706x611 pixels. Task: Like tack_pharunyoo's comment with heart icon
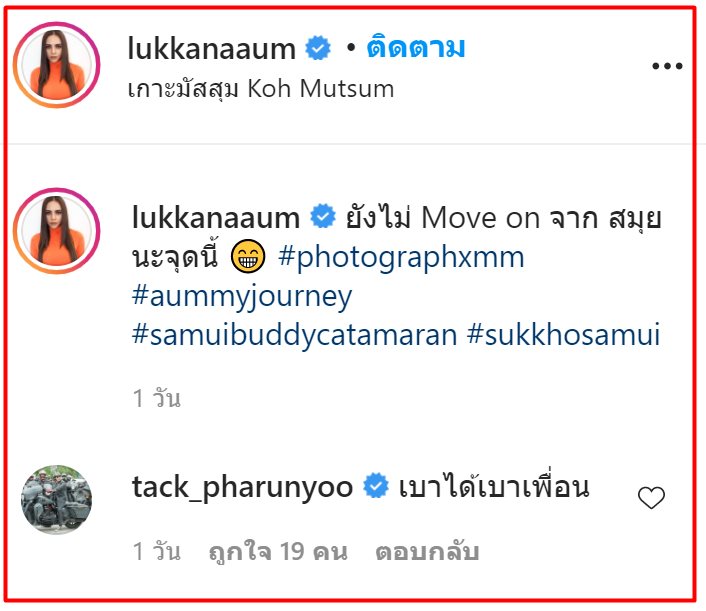click(x=651, y=498)
